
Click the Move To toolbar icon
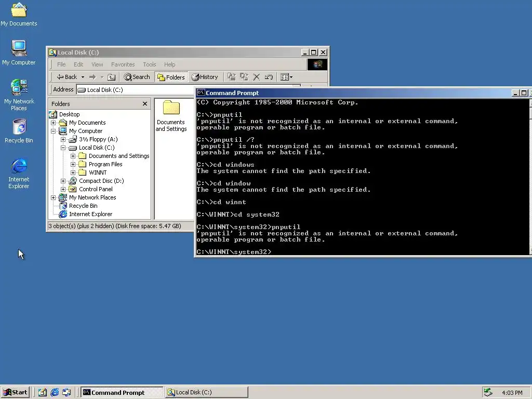point(231,77)
